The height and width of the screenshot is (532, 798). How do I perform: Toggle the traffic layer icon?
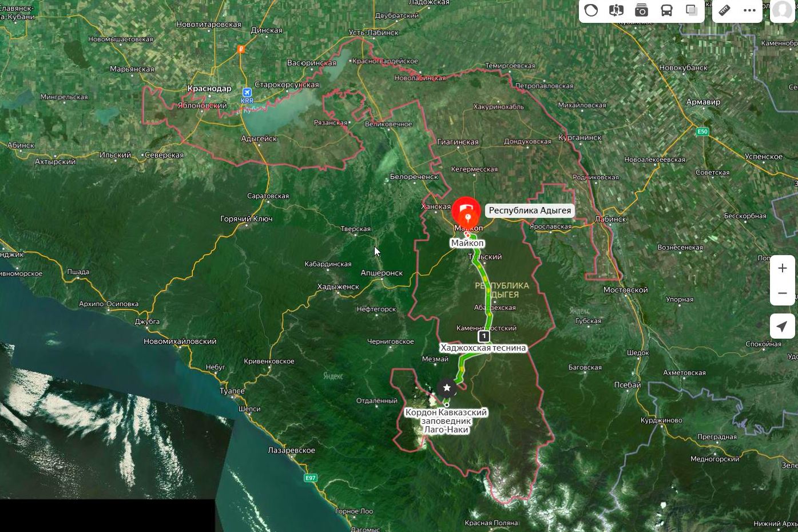(x=591, y=10)
